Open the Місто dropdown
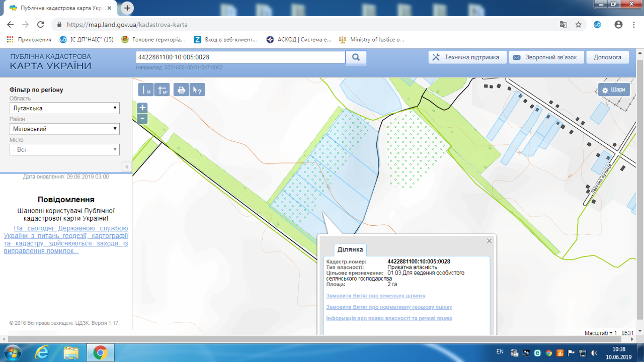This screenshot has height=362, width=644. click(64, 149)
